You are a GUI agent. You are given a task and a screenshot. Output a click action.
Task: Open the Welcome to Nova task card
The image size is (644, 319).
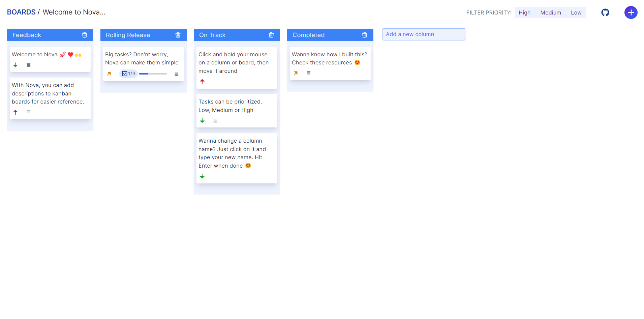coord(50,59)
